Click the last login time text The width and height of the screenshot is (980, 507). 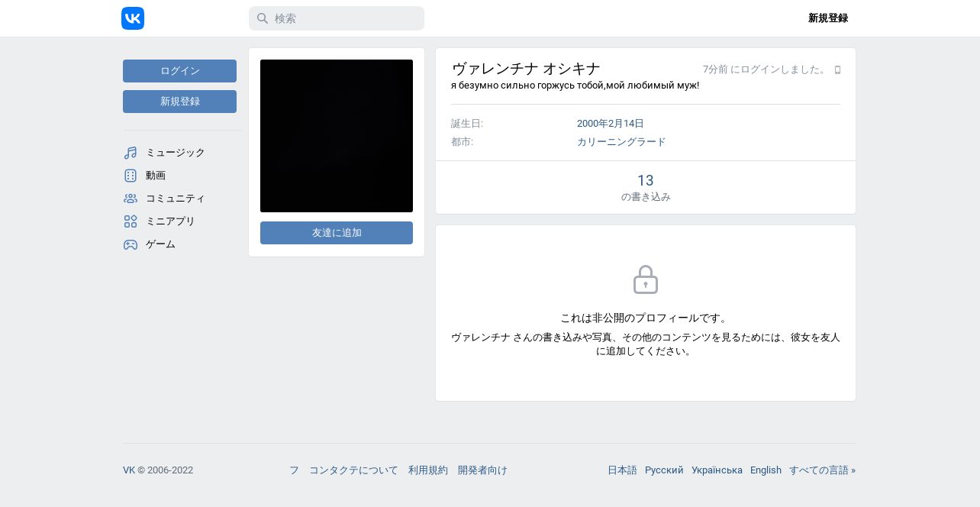point(766,69)
